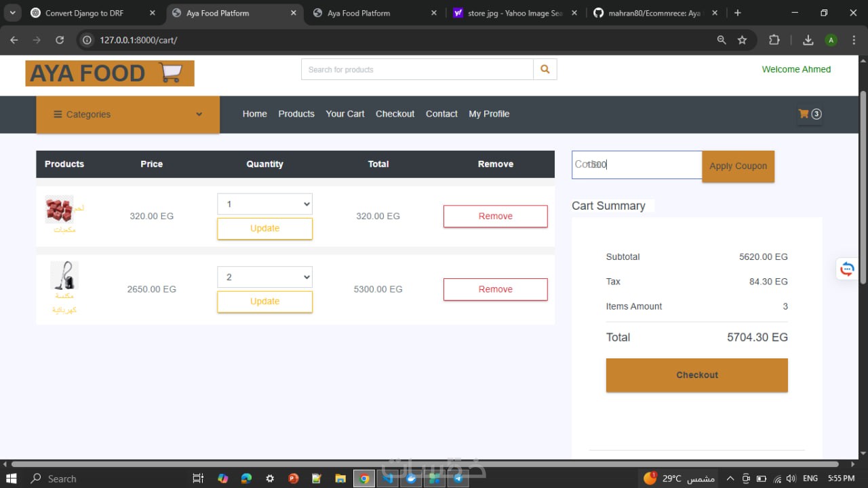
Task: Click the Apply Coupon button
Action: click(x=738, y=166)
